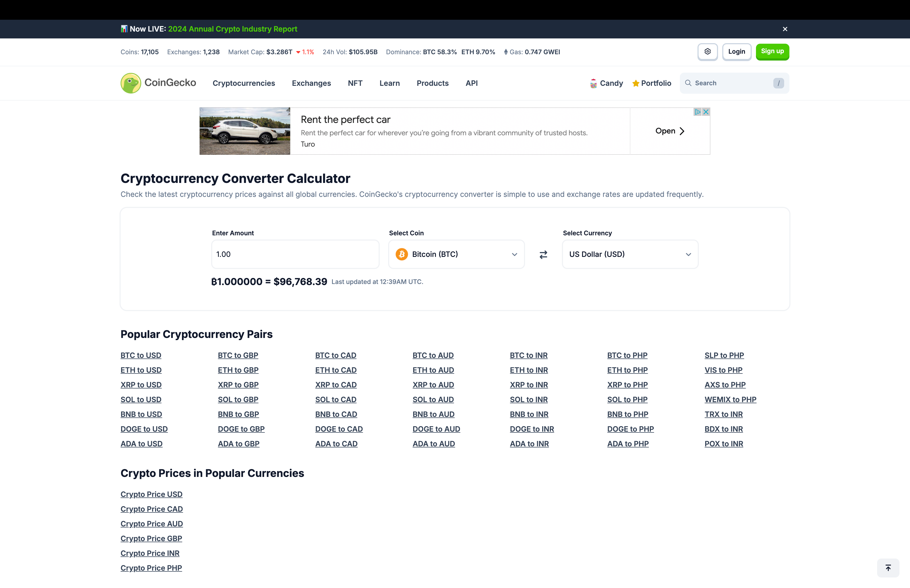This screenshot has width=910, height=588.
Task: Open the Cryptocurrencies menu
Action: 244,83
